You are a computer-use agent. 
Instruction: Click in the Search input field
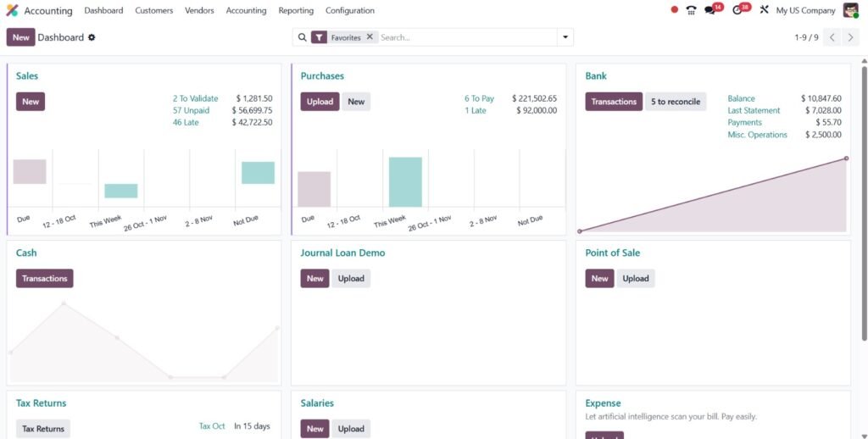466,37
